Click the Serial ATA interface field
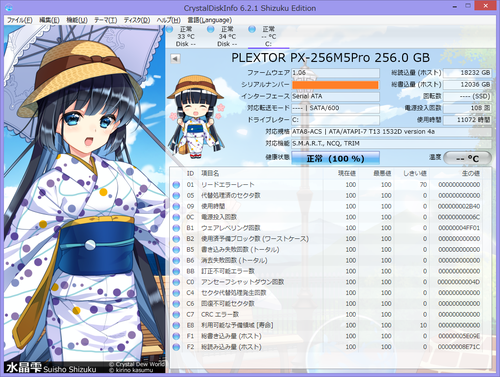Image resolution: width=500 pixels, height=377 pixels. tap(335, 96)
